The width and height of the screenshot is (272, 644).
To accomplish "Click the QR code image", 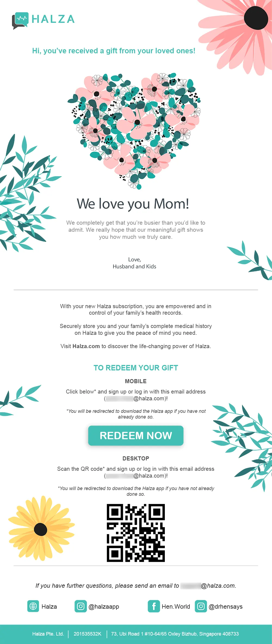I will point(136,533).
